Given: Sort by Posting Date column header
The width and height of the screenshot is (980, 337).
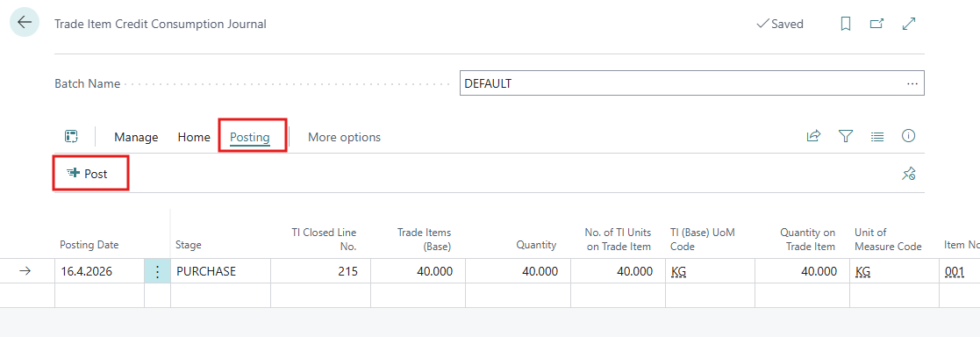Looking at the screenshot, I should (89, 245).
